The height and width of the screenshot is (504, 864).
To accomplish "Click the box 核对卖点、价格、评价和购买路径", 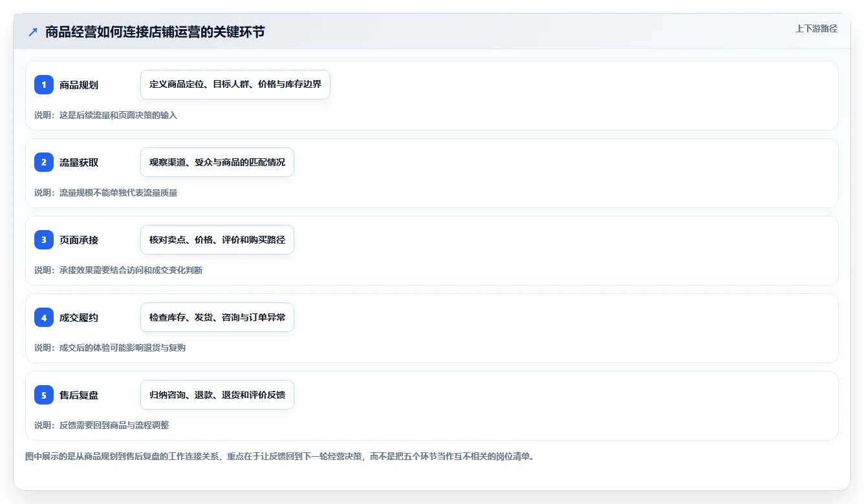I will pyautogui.click(x=217, y=240).
